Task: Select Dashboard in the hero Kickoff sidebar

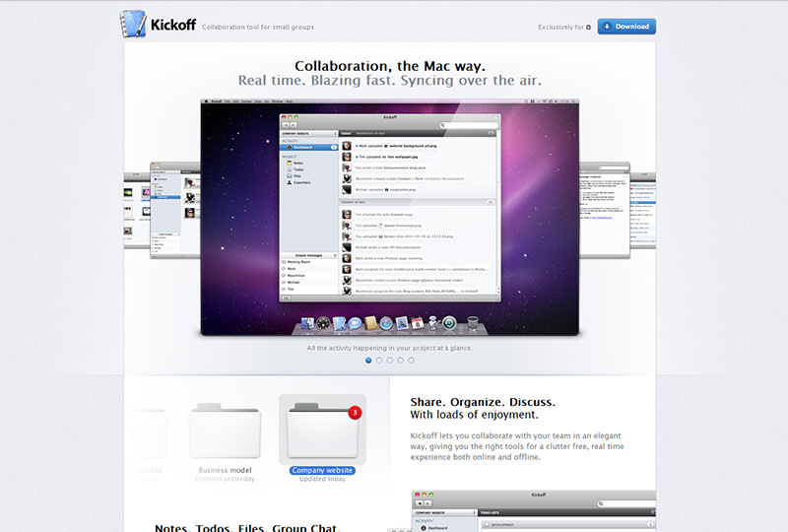Action: click(x=308, y=148)
